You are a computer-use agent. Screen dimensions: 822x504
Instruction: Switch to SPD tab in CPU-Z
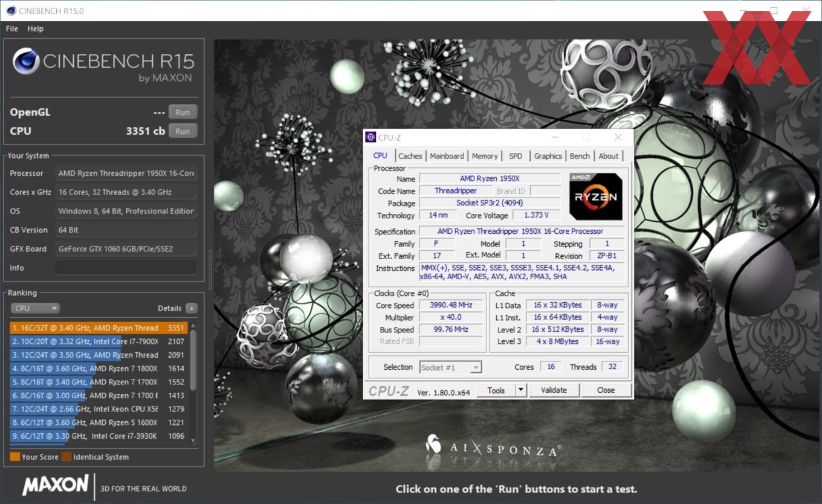[516, 156]
